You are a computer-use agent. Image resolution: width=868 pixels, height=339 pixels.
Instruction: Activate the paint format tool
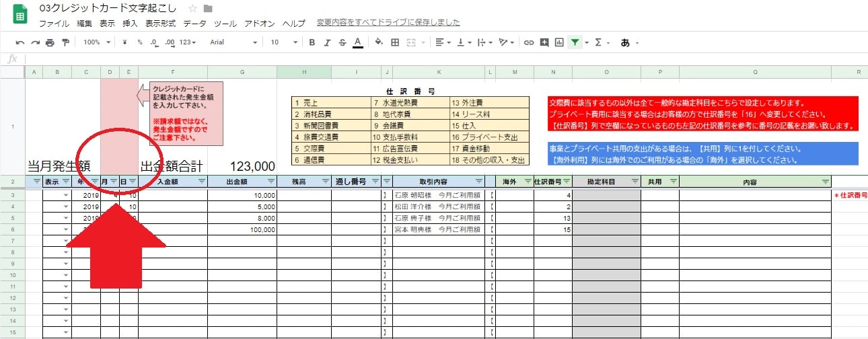pos(65,42)
